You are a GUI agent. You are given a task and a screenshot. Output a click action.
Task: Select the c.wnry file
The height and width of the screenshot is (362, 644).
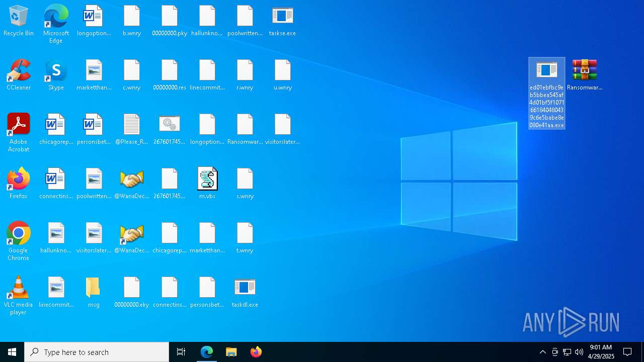click(132, 75)
